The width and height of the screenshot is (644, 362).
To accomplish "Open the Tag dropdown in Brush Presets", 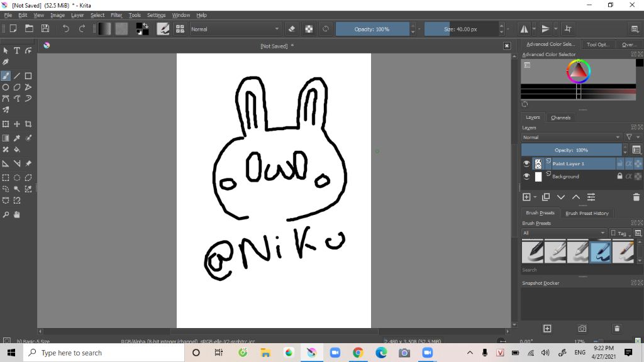I will pos(621,233).
